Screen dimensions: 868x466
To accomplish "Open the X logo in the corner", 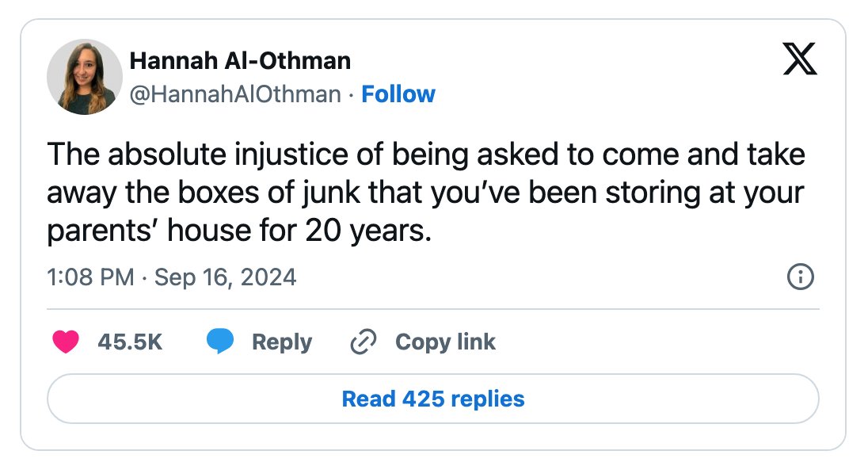I will click(799, 59).
